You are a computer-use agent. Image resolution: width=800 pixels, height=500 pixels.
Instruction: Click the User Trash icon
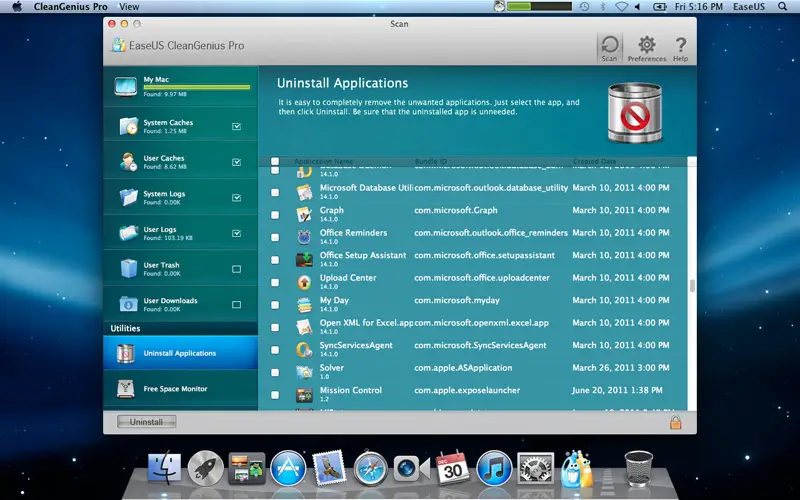[x=129, y=269]
